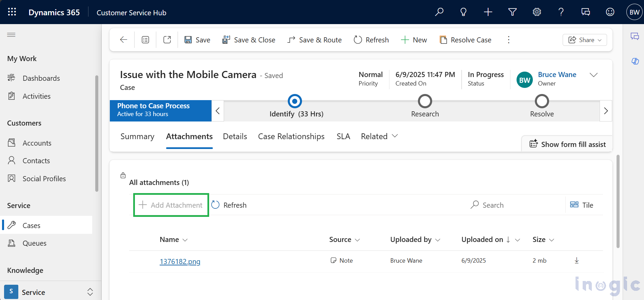
Task: Open the Case Relationships tab
Action: (x=291, y=136)
